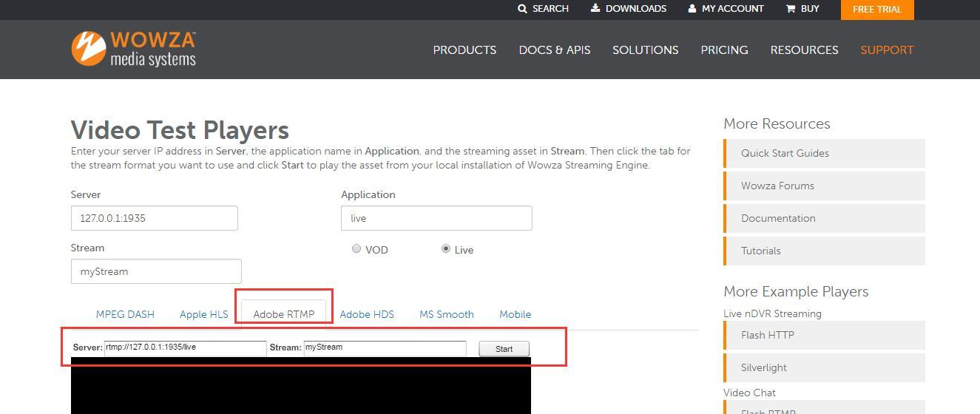Screen dimensions: 980x414
Task: Select the Live radio button
Action: click(445, 249)
